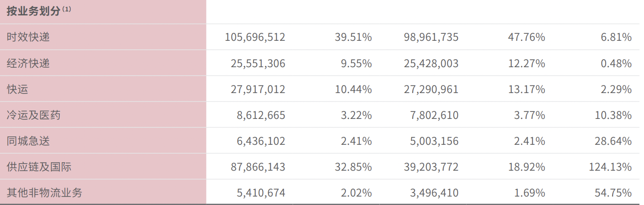This screenshot has height=205, width=644.
Task: Click the 供应链及国际 row label
Action: (x=39, y=167)
